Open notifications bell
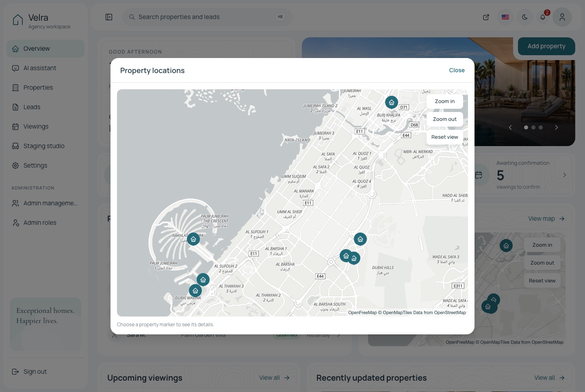Image resolution: width=585 pixels, height=392 pixels. pos(543,17)
